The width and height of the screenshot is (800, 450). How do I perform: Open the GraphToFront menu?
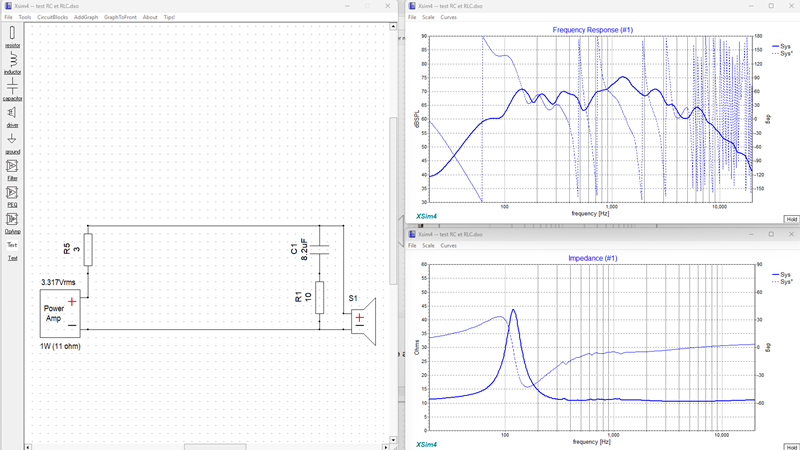120,17
